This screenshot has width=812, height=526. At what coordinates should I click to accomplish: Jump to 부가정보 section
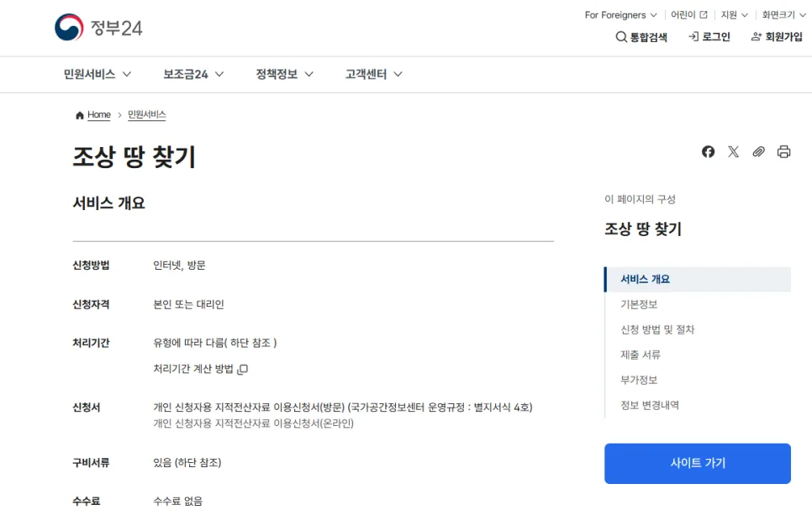click(639, 380)
